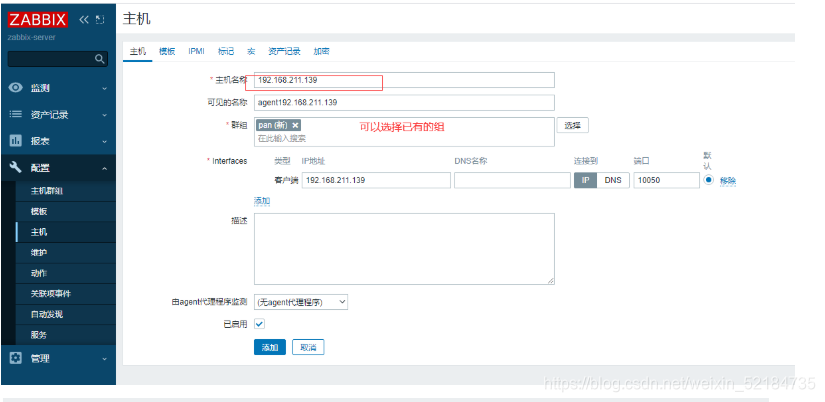Click the chart icon for 报表
Image resolution: width=825 pixels, height=402 pixels.
pos(16,141)
